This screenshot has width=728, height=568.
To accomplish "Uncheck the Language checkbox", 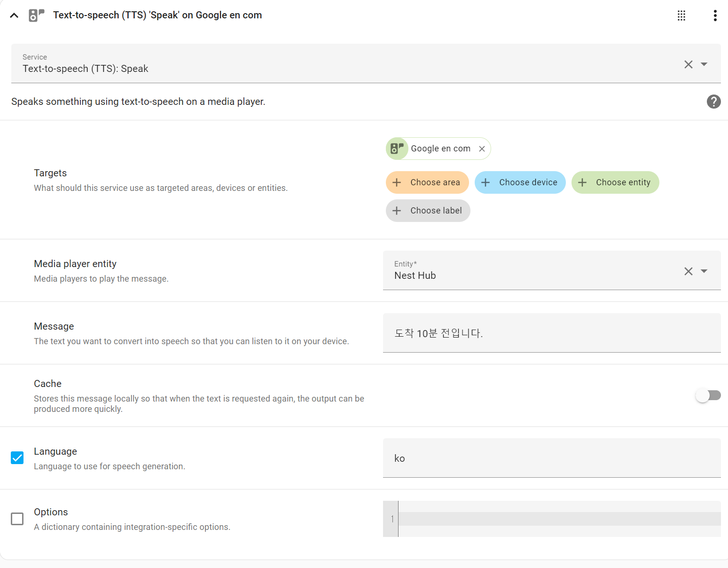I will click(17, 458).
